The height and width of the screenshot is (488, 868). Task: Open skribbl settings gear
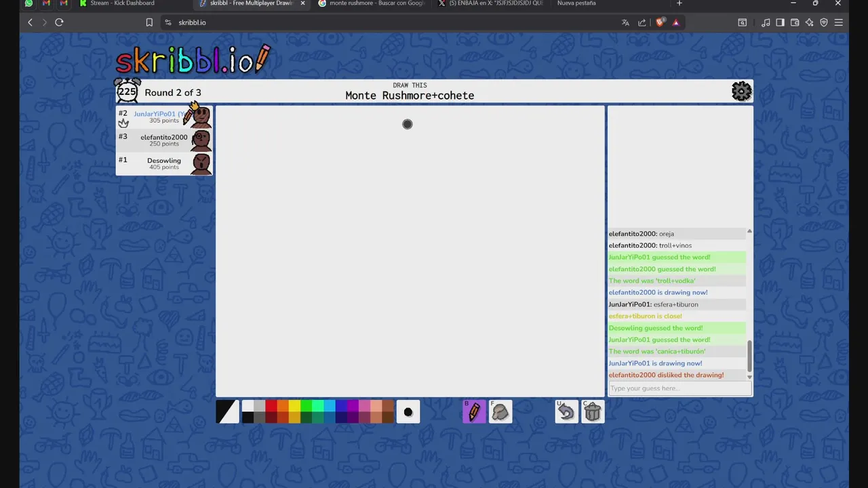coord(741,91)
